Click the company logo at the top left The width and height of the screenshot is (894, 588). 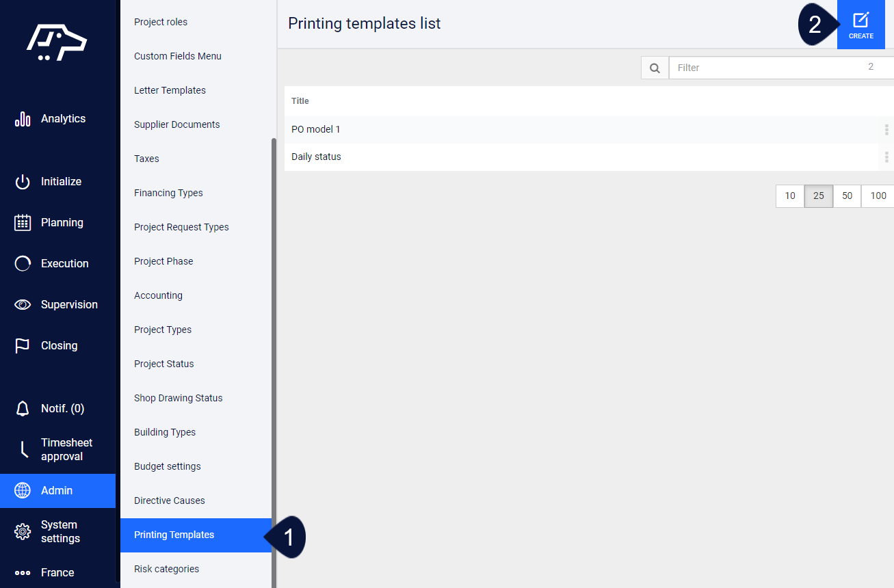tap(57, 42)
